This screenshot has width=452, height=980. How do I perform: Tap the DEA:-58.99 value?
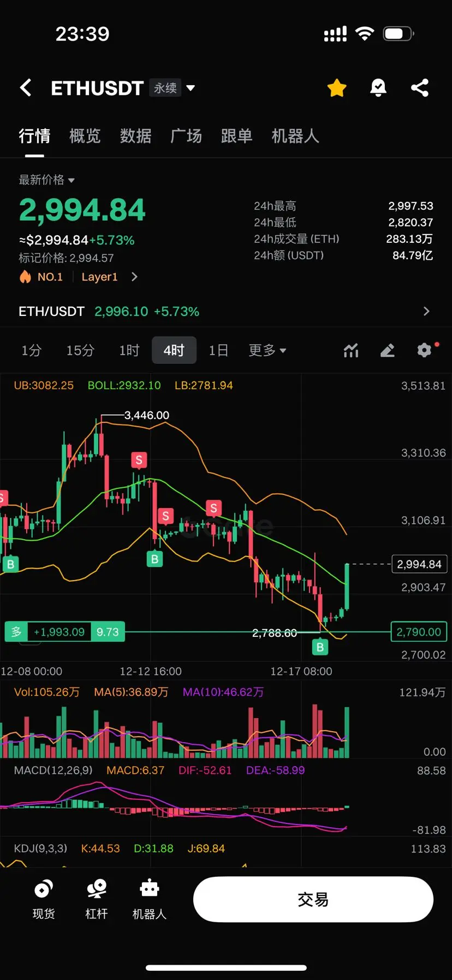pos(276,770)
